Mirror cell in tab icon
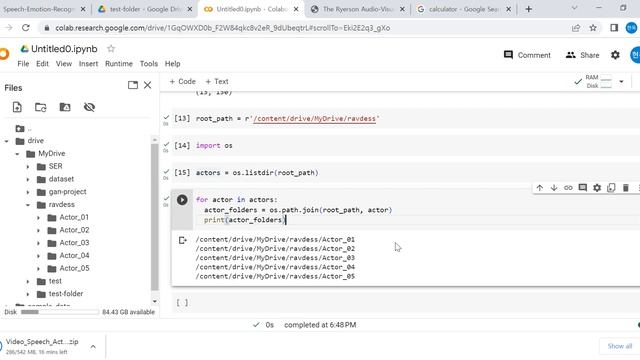This screenshot has height=360, width=640. coord(611,188)
